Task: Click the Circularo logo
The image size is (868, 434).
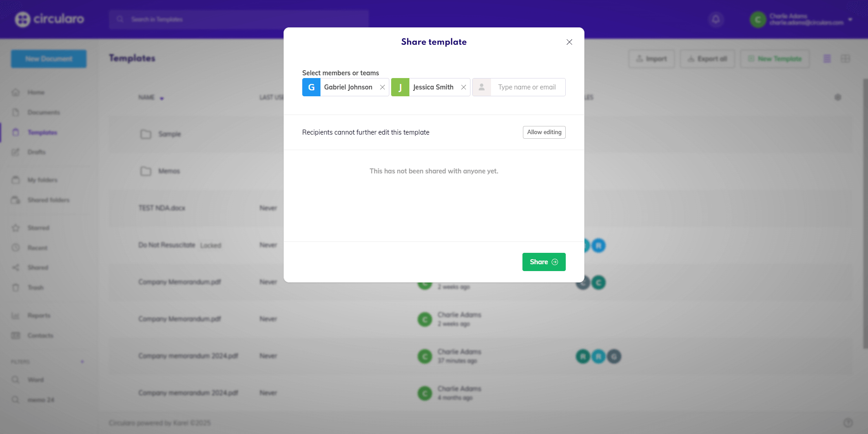Action: coord(50,19)
